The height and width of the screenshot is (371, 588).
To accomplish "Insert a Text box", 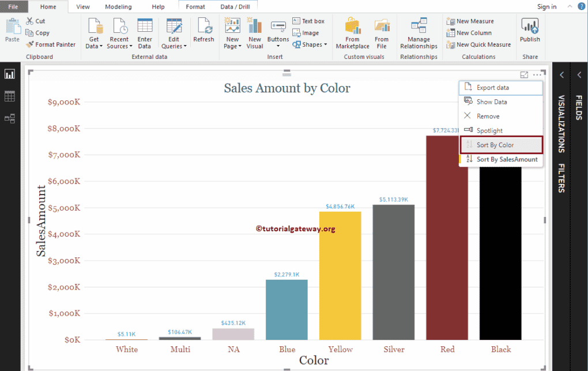I will click(308, 21).
